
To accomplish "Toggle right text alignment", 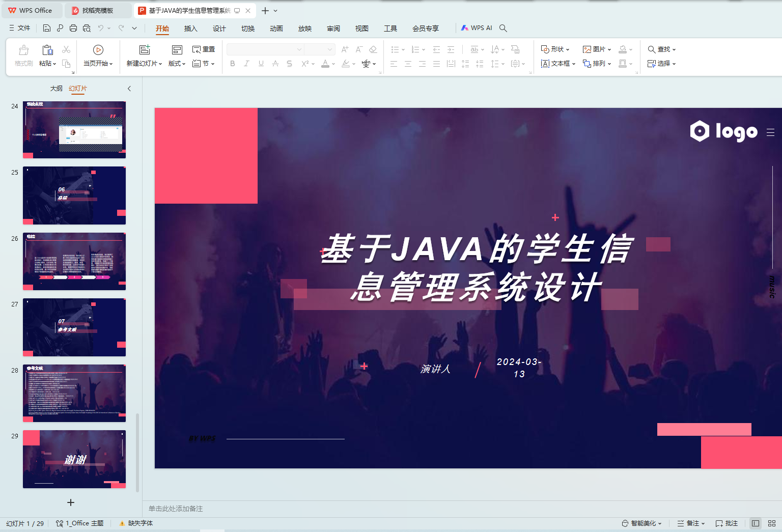I will 422,64.
